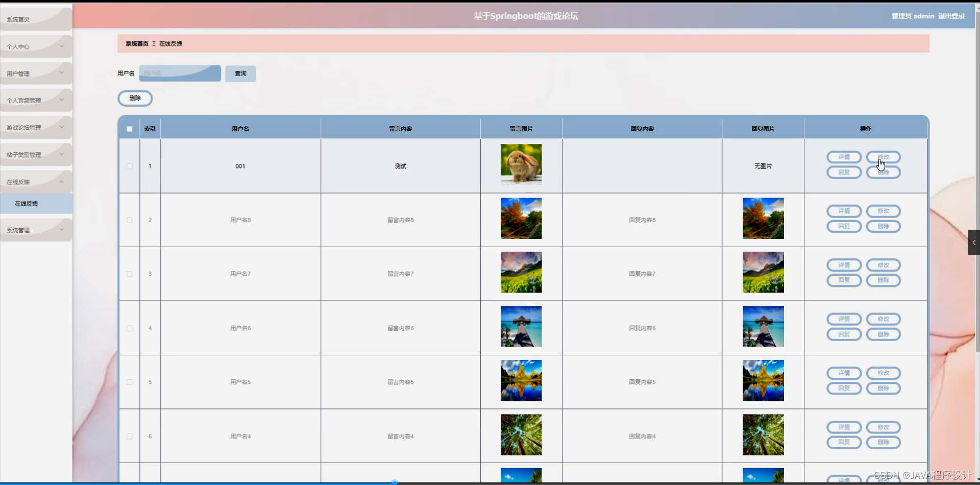Select the header select-all checkbox
This screenshot has width=980, height=485.
pos(130,129)
